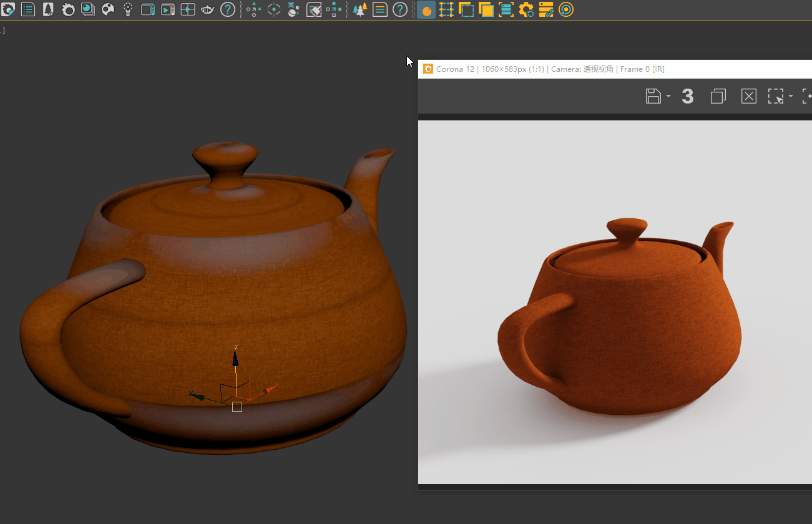
Task: Open the orange gear settings icon
Action: [526, 9]
